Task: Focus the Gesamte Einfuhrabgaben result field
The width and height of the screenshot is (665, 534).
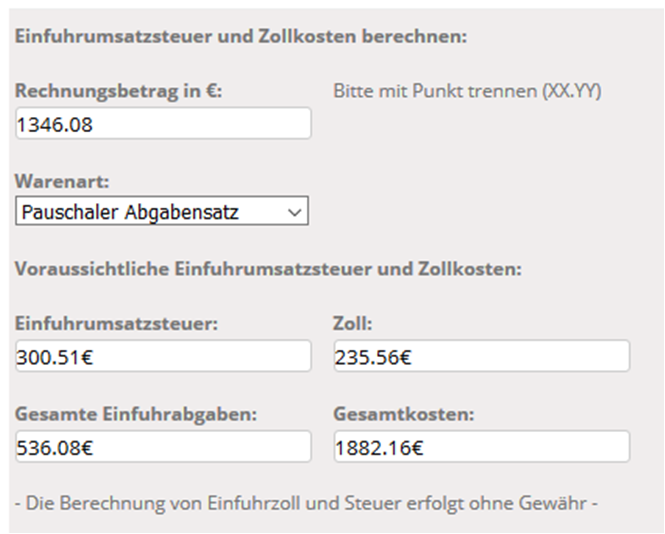Action: (x=163, y=447)
